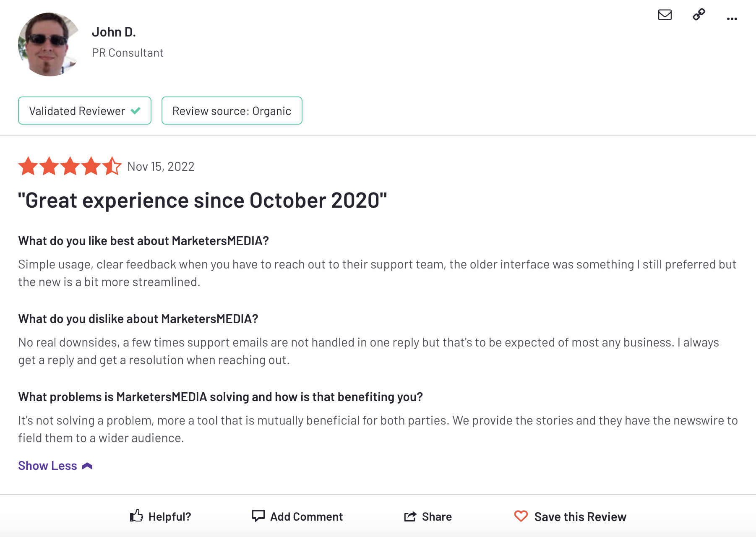
Task: Click Save this Review text
Action: 580,517
